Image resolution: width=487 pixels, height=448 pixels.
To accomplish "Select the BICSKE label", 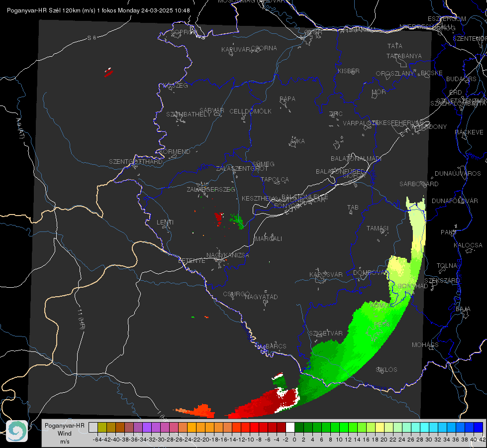I will [432, 73].
